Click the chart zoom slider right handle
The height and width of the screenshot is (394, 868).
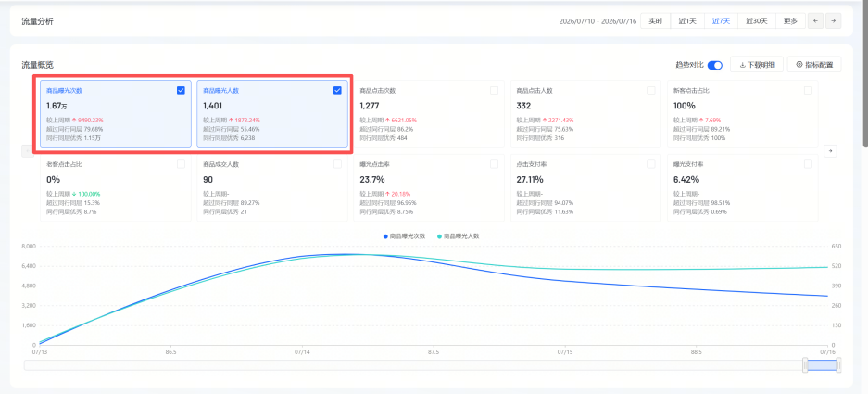838,364
